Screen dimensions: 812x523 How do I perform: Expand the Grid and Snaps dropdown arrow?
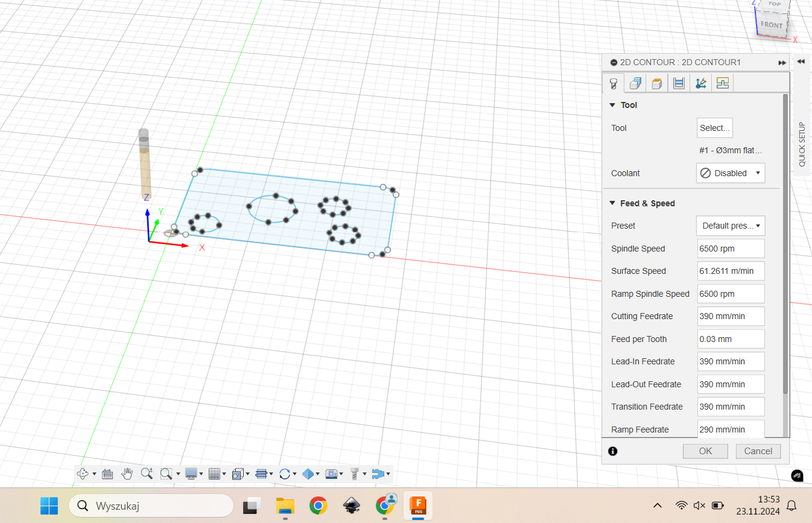point(224,474)
